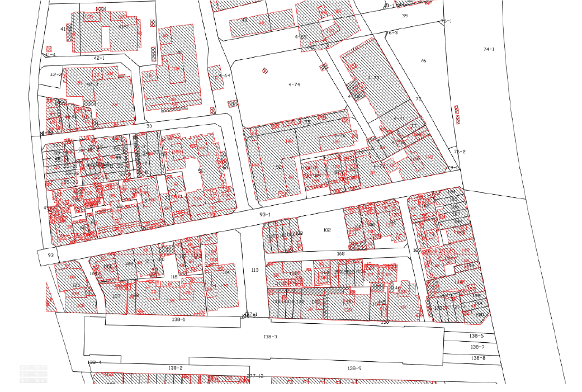The width and height of the screenshot is (582, 392).
Task: Select parcel number 74-1
Action: click(x=489, y=49)
